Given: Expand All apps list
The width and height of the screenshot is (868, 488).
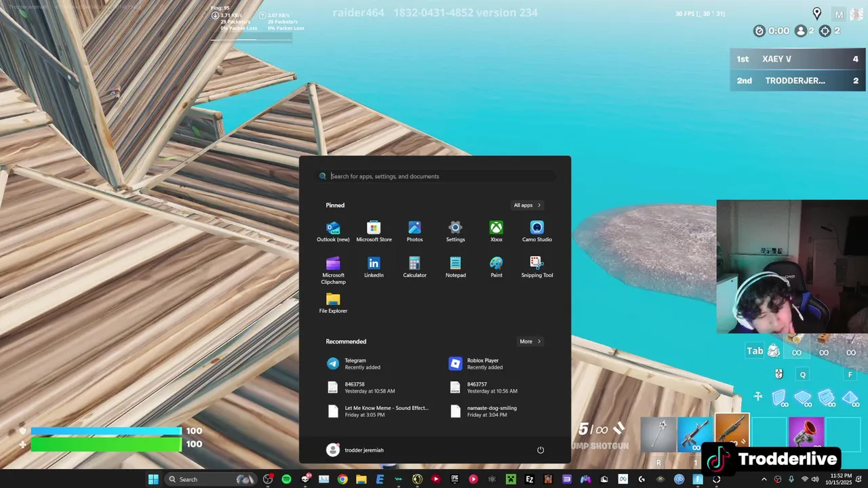Looking at the screenshot, I should pyautogui.click(x=527, y=205).
